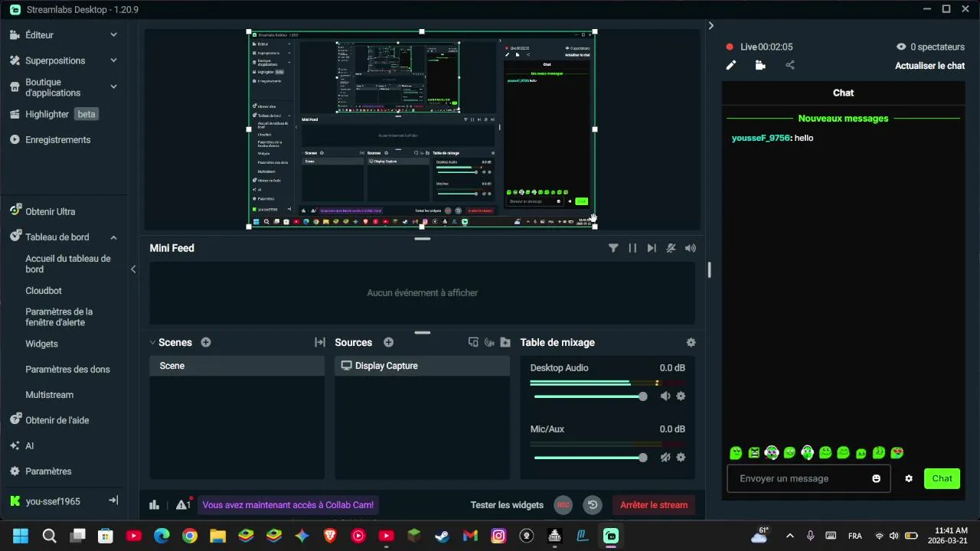980x551 pixels.
Task: Start recording with the REC button
Action: (x=563, y=505)
